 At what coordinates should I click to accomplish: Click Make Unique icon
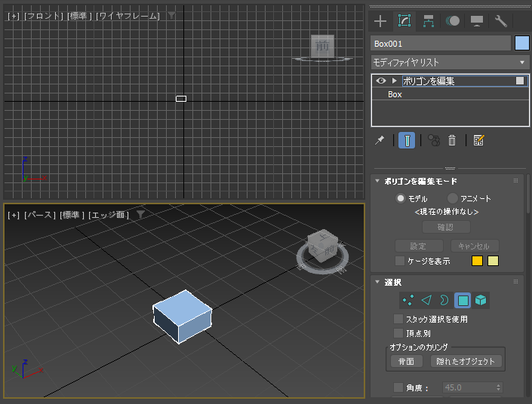click(x=434, y=140)
